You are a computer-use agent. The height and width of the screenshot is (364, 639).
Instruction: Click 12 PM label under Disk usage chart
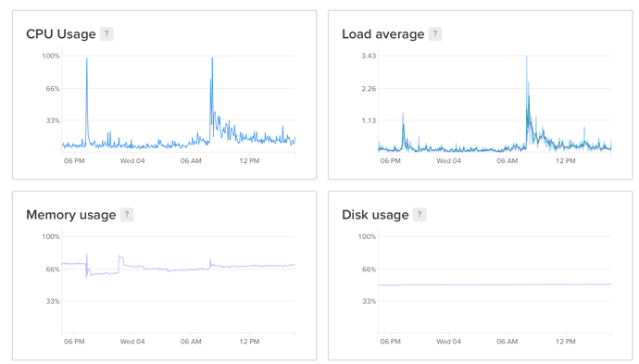[566, 341]
